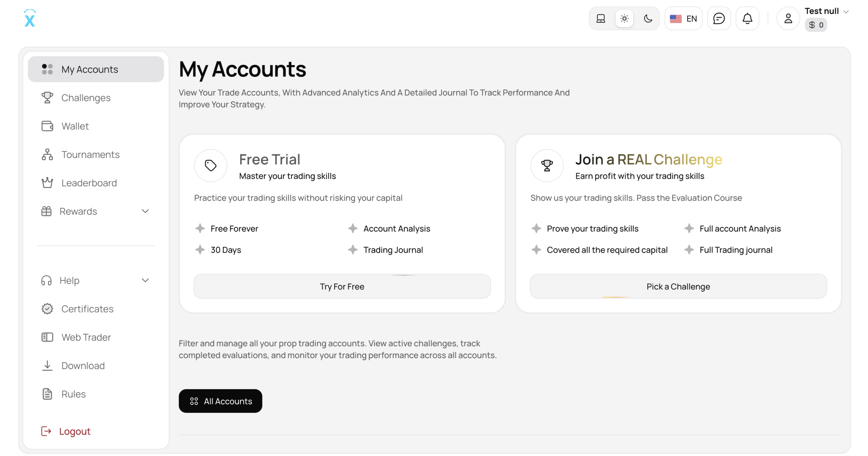Click the Tournaments bracket icon
Screen dimensions: 868x456
(47, 154)
